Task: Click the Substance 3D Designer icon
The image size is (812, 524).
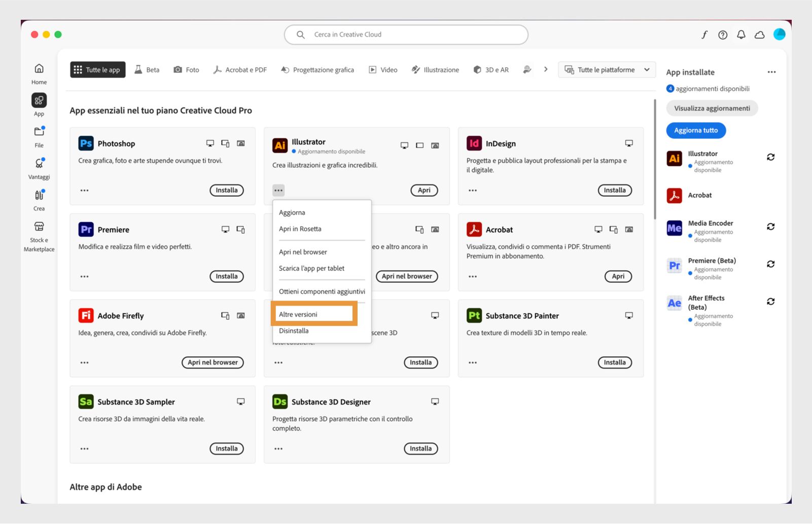Action: click(x=280, y=402)
